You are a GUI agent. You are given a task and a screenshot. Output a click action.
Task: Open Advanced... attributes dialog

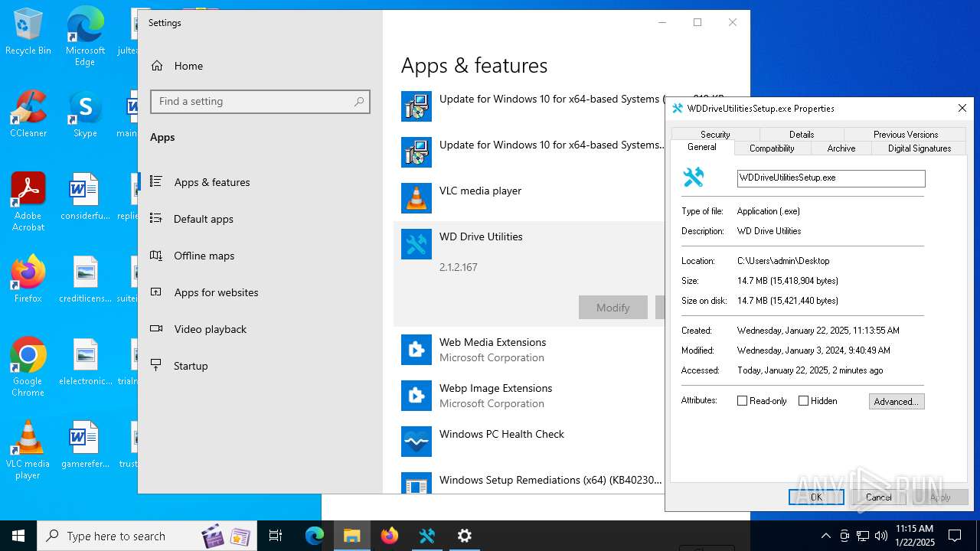(897, 401)
